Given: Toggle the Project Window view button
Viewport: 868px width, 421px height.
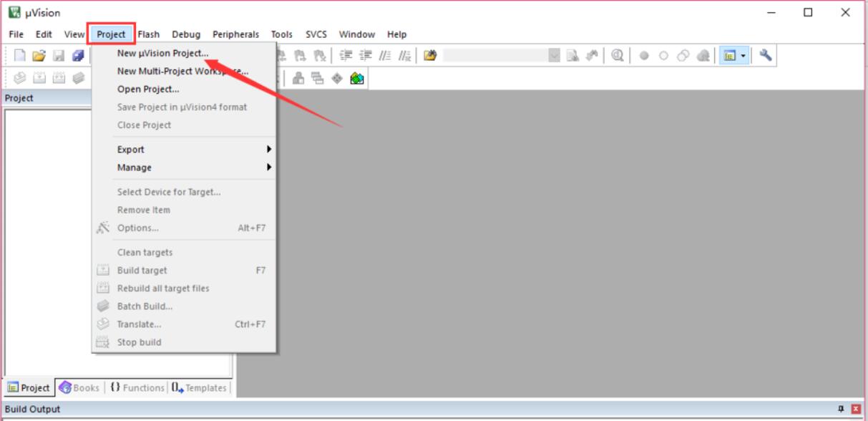Looking at the screenshot, I should pyautogui.click(x=730, y=56).
